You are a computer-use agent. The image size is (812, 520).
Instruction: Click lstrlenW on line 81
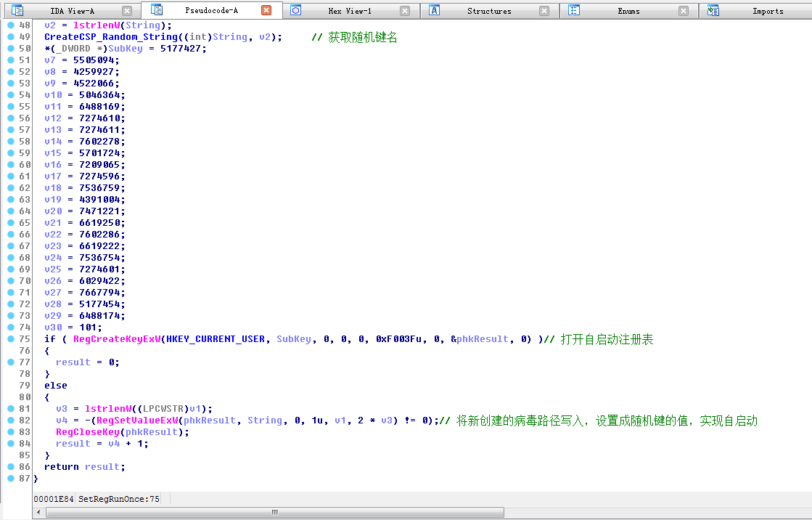(x=107, y=409)
